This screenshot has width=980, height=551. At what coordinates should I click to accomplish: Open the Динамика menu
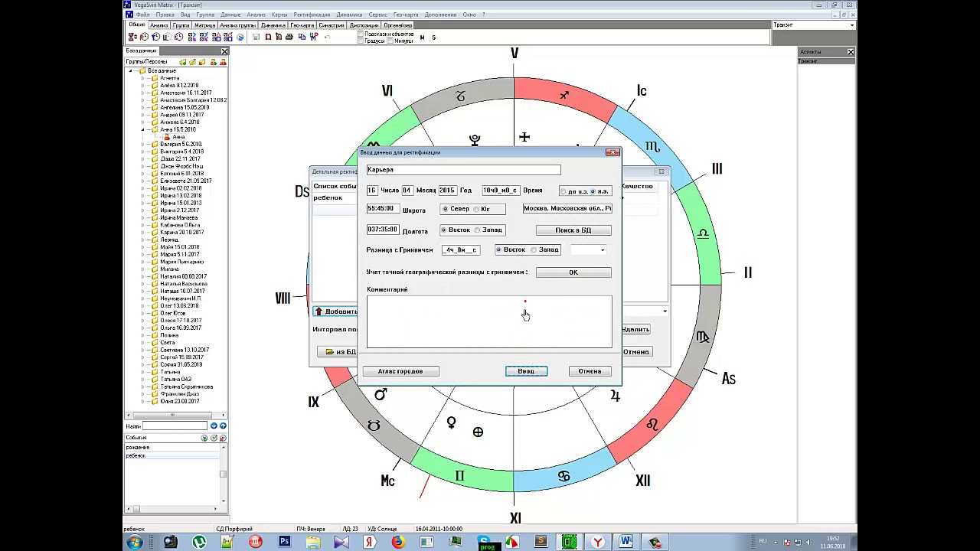(x=349, y=15)
